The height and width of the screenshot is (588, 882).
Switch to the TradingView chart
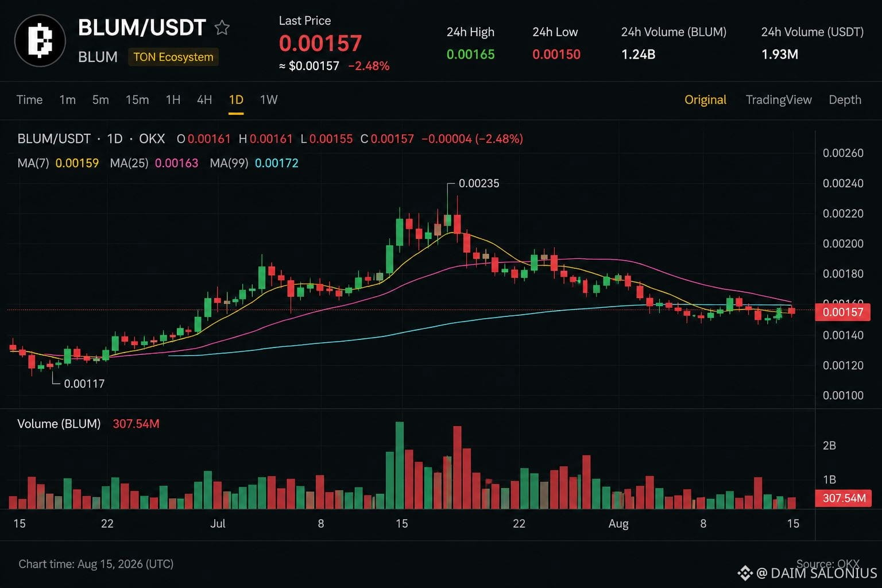779,100
